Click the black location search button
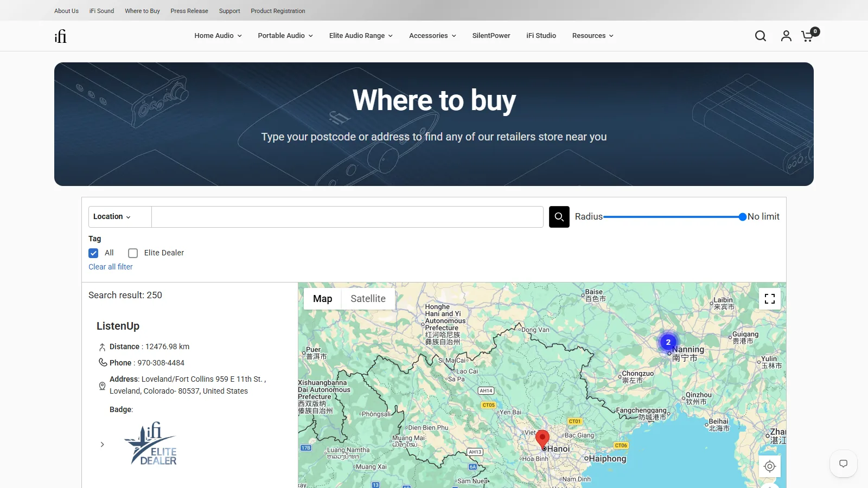Image resolution: width=868 pixels, height=488 pixels. (559, 217)
